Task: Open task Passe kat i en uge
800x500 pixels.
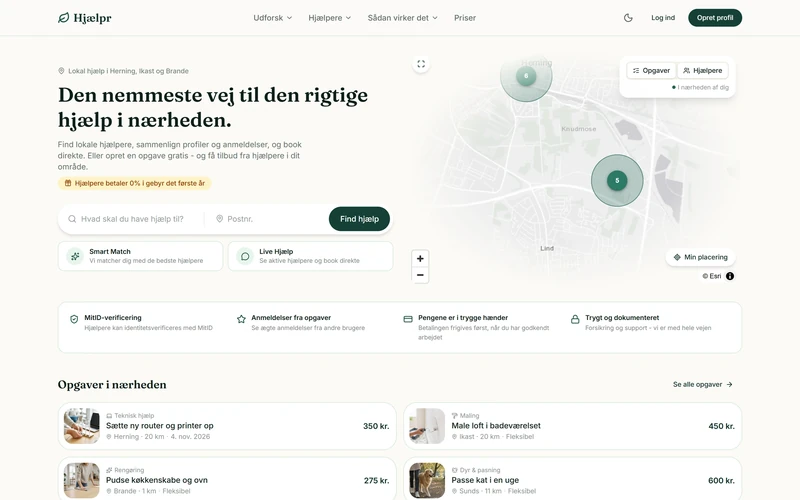Action: pyautogui.click(x=572, y=479)
